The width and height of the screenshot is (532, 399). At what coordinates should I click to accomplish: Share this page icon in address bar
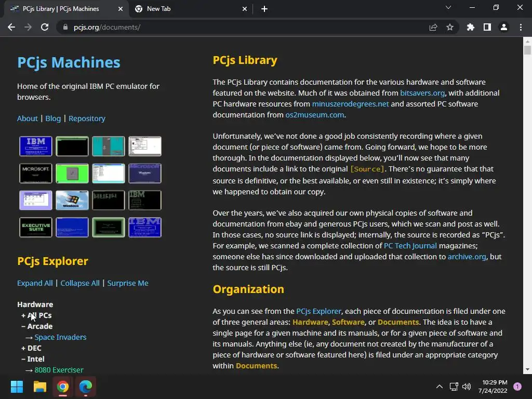[433, 27]
